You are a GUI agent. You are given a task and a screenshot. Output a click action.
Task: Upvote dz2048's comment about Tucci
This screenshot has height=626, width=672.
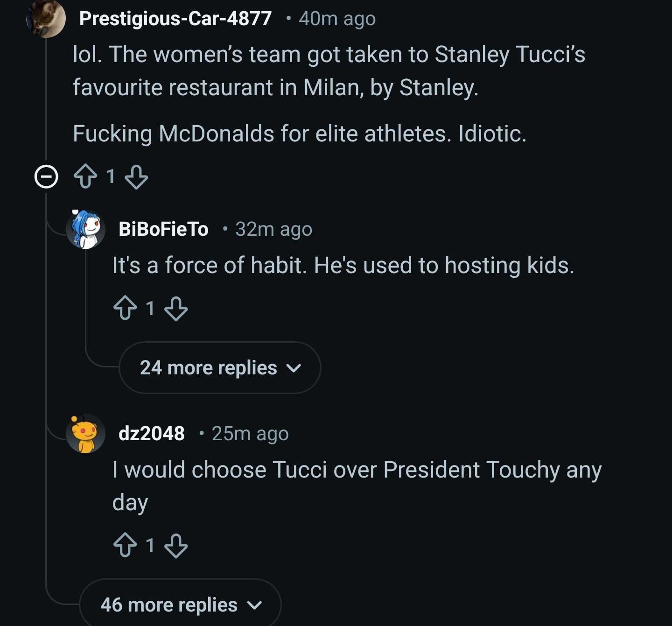125,545
